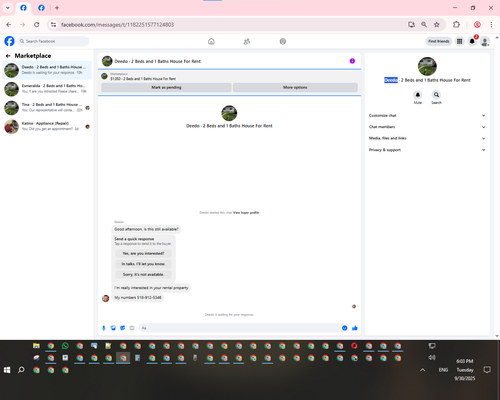Switch to the second Facebook browser tab

(41, 8)
